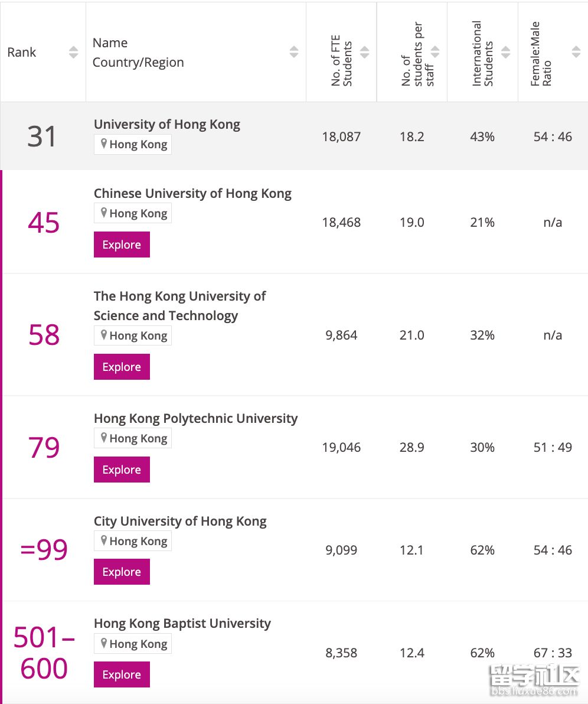Viewport: 588px width, 704px height.
Task: Explore Chinese University of Hong Kong
Action: [122, 245]
